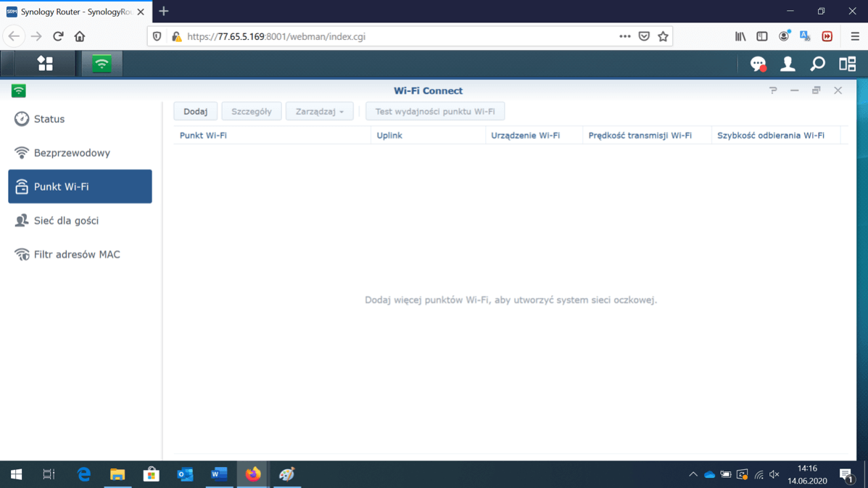Viewport: 868px width, 488px height.
Task: Open the user account options icon
Action: (x=788, y=65)
